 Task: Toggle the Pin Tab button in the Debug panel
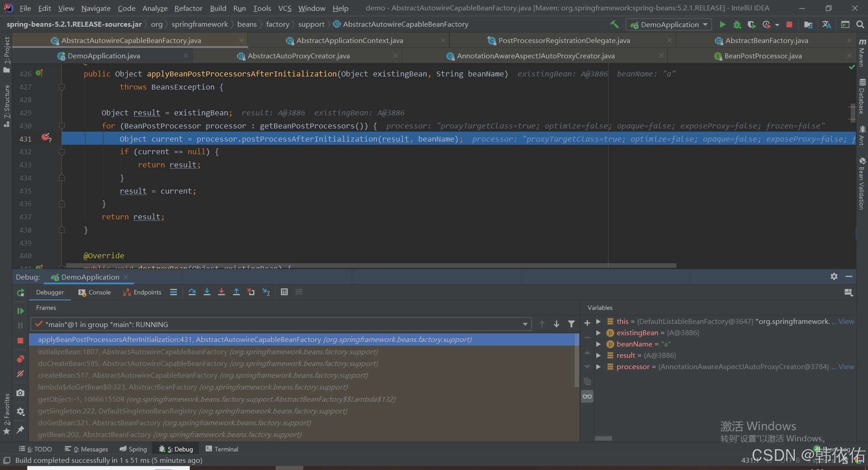coord(20,429)
